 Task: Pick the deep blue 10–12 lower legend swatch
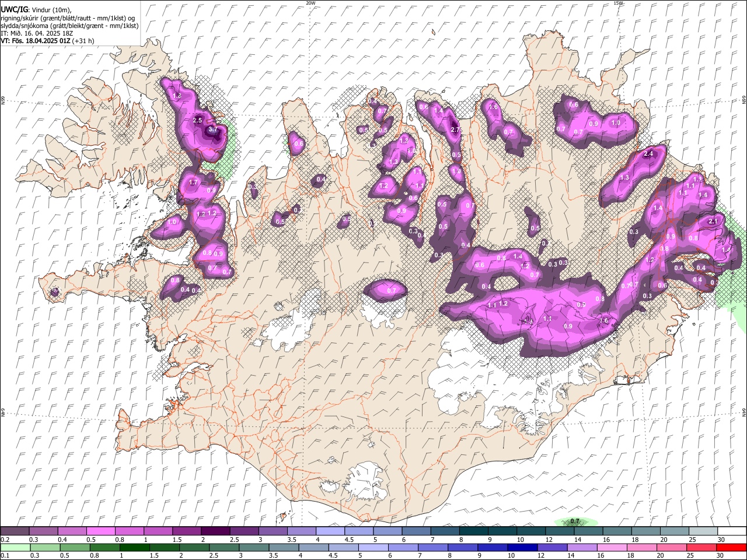pos(522,547)
